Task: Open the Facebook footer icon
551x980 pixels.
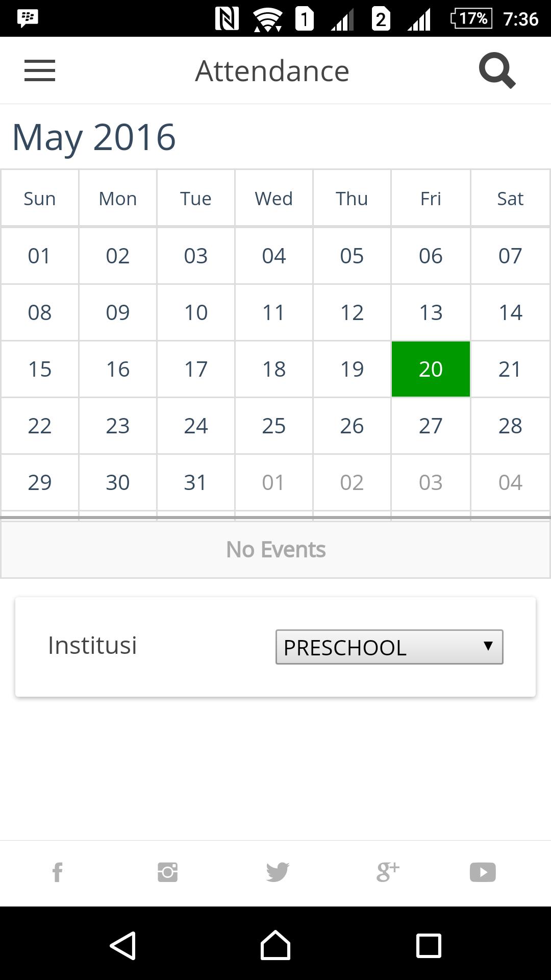Action: click(58, 872)
